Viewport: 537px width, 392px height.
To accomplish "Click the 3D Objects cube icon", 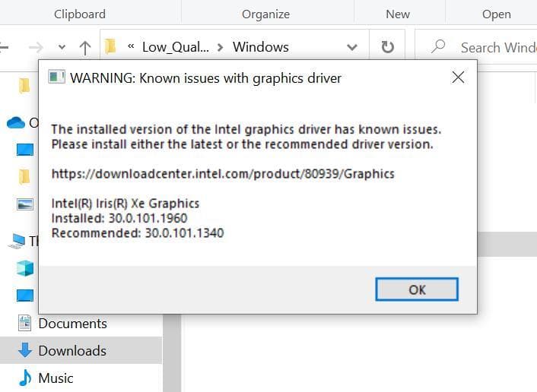I will (25, 268).
